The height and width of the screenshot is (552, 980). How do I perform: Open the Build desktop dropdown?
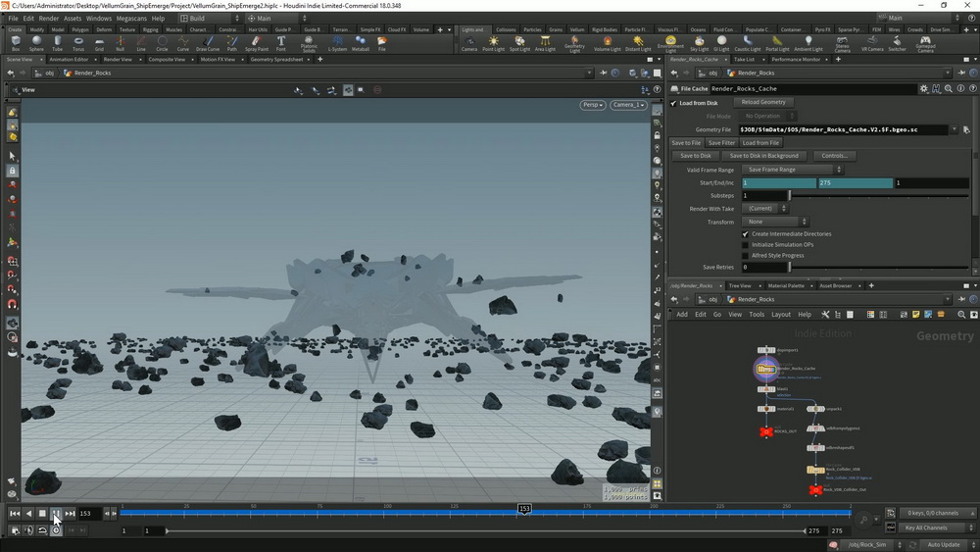click(x=210, y=19)
